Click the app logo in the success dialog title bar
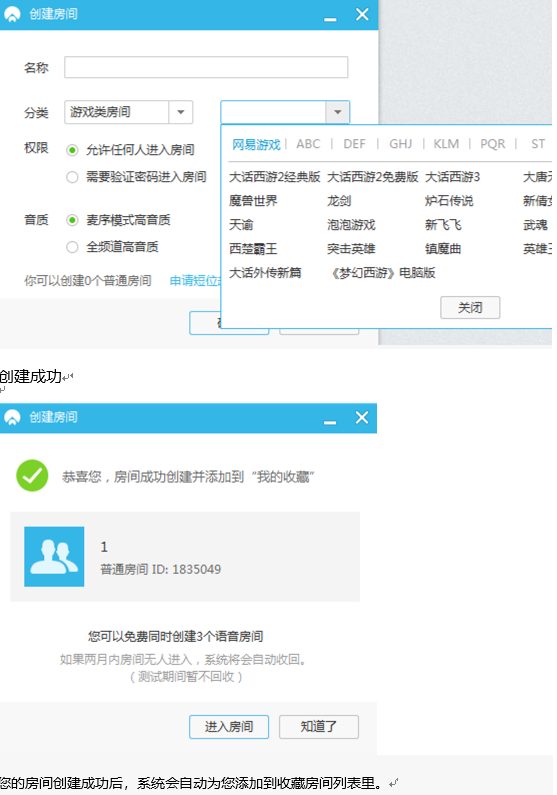The height and width of the screenshot is (795, 557). coord(12,417)
